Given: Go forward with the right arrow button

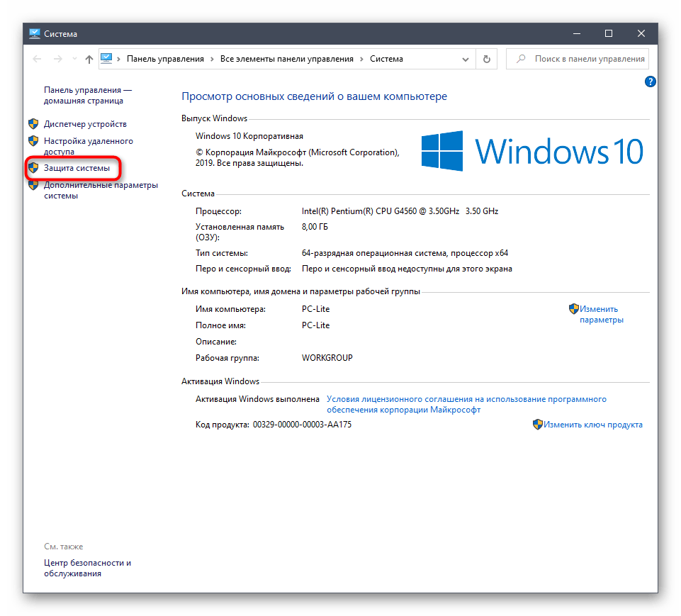Looking at the screenshot, I should [x=58, y=59].
